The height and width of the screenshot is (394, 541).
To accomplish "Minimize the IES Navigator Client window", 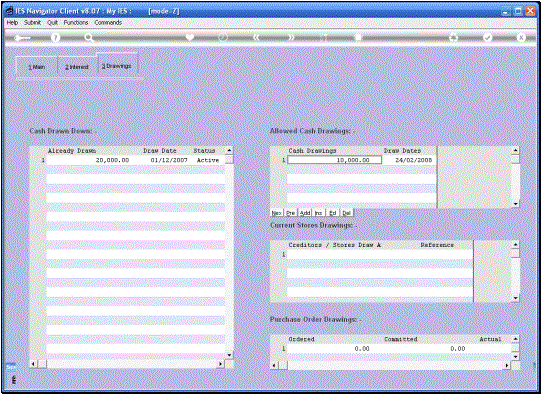I will [x=506, y=11].
